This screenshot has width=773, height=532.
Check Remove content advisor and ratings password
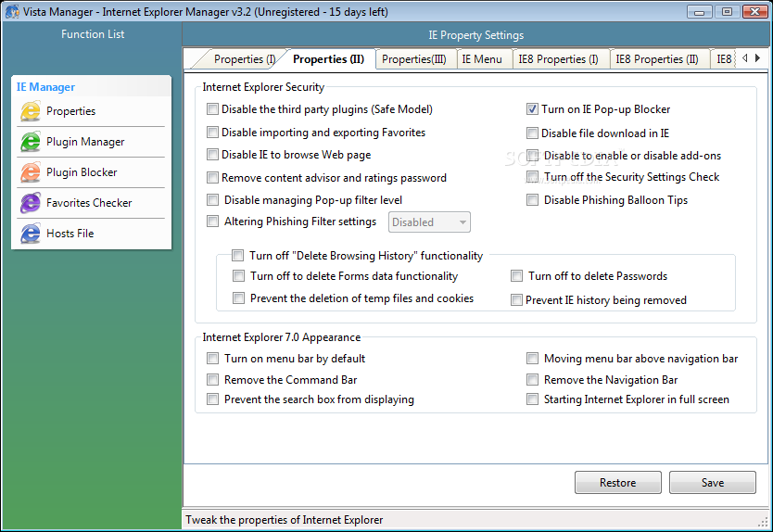212,178
